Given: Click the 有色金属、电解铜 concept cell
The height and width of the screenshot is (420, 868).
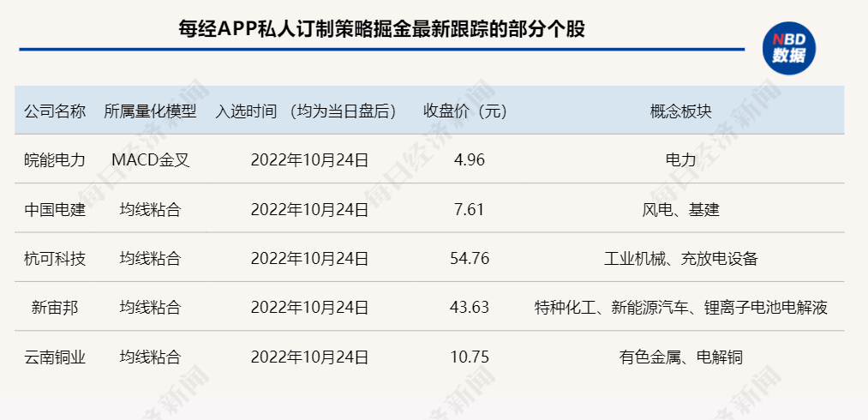Looking at the screenshot, I should tap(680, 357).
